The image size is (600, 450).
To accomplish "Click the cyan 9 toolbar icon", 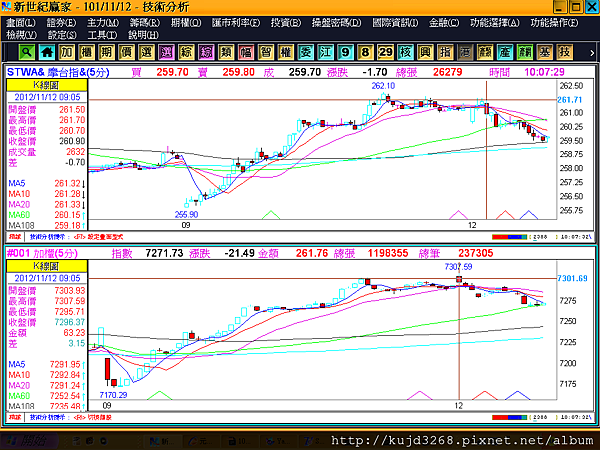I will coord(346,52).
